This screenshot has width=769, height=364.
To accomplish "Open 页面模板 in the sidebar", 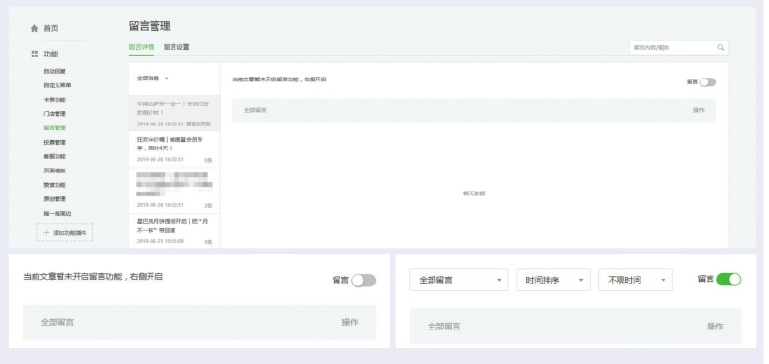I will click(x=54, y=171).
